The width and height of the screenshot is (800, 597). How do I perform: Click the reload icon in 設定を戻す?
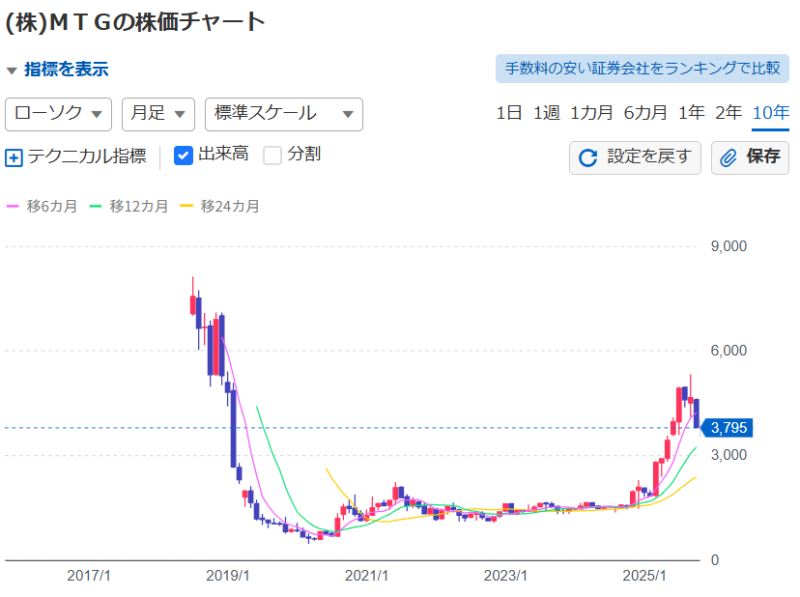click(588, 158)
